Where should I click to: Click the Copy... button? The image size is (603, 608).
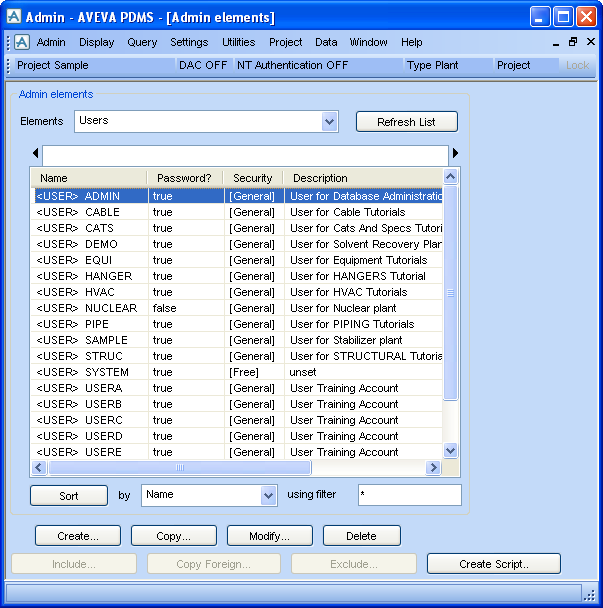tap(174, 536)
